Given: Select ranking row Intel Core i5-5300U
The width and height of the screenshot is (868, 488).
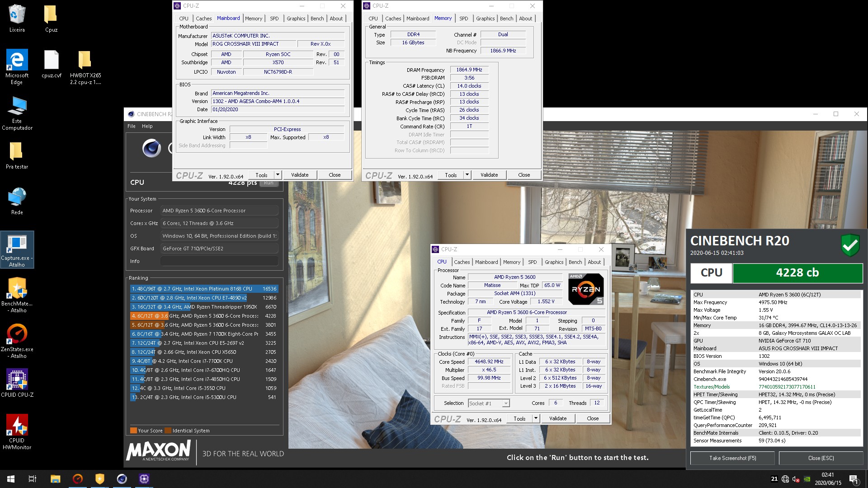Looking at the screenshot, I should pos(204,397).
